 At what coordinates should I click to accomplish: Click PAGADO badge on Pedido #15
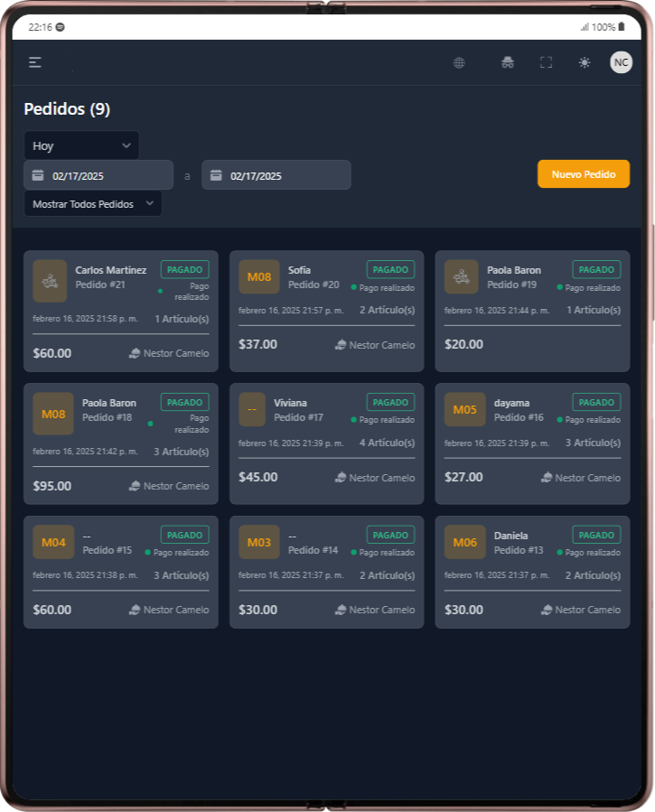click(185, 535)
